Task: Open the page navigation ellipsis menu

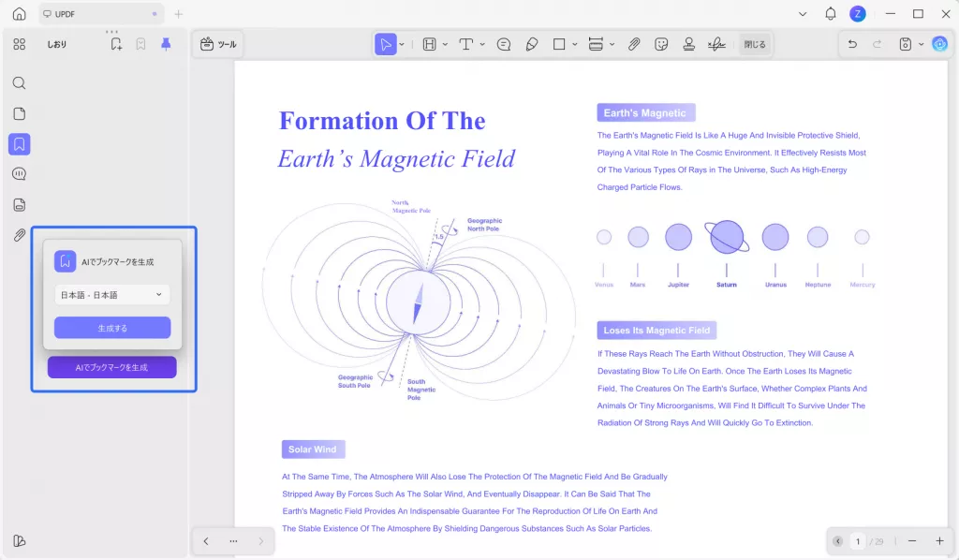Action: click(233, 541)
